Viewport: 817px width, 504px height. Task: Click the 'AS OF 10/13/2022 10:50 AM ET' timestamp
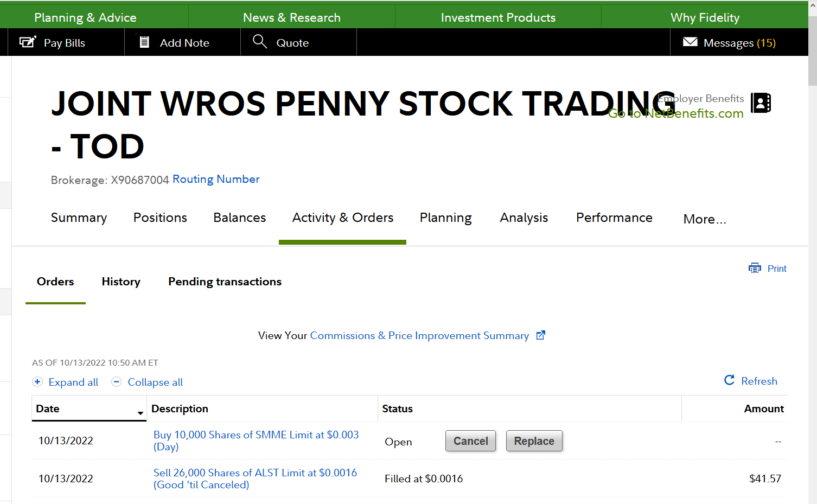(x=95, y=362)
